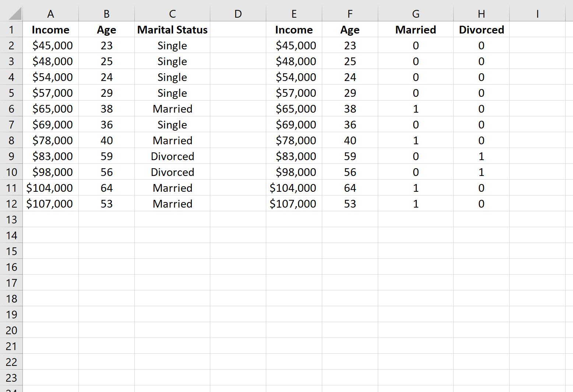Select column A header
Screen dimensions: 573x392
tap(50, 13)
